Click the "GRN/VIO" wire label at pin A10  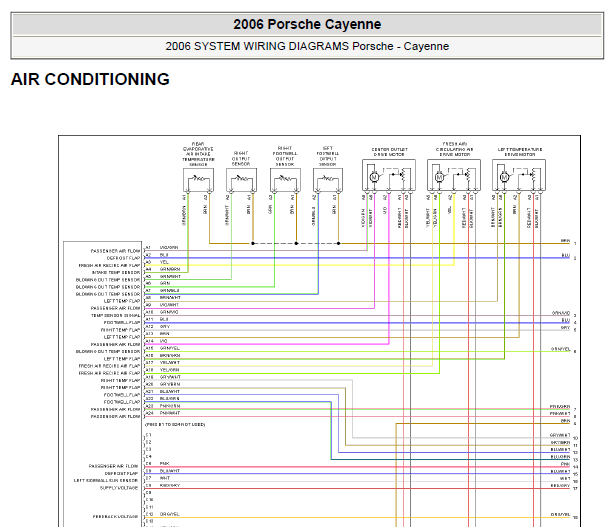[169, 312]
